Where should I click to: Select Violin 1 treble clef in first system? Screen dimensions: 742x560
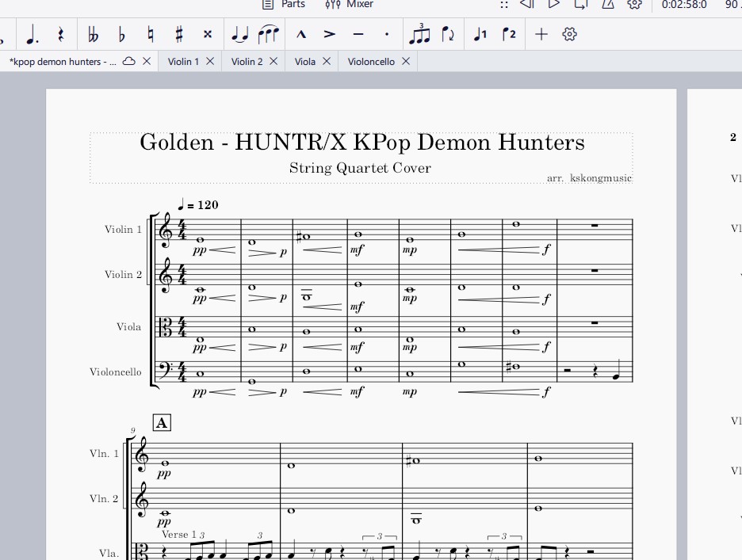tap(166, 230)
